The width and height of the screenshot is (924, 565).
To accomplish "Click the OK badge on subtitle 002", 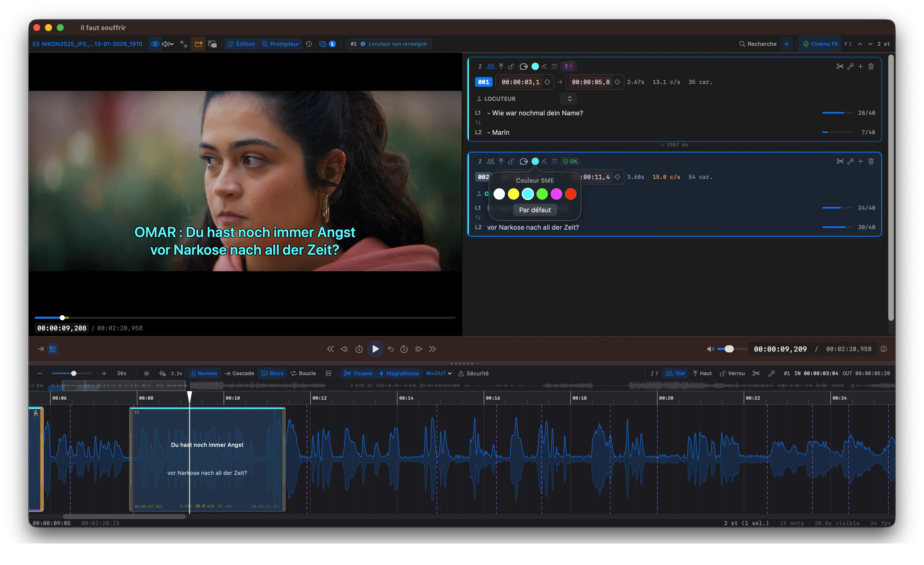I will tap(570, 161).
